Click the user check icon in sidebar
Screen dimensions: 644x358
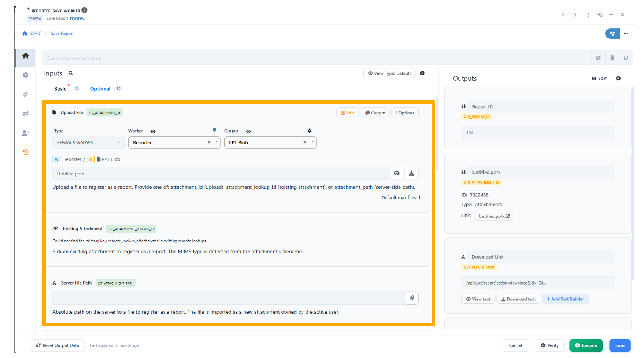[x=25, y=133]
